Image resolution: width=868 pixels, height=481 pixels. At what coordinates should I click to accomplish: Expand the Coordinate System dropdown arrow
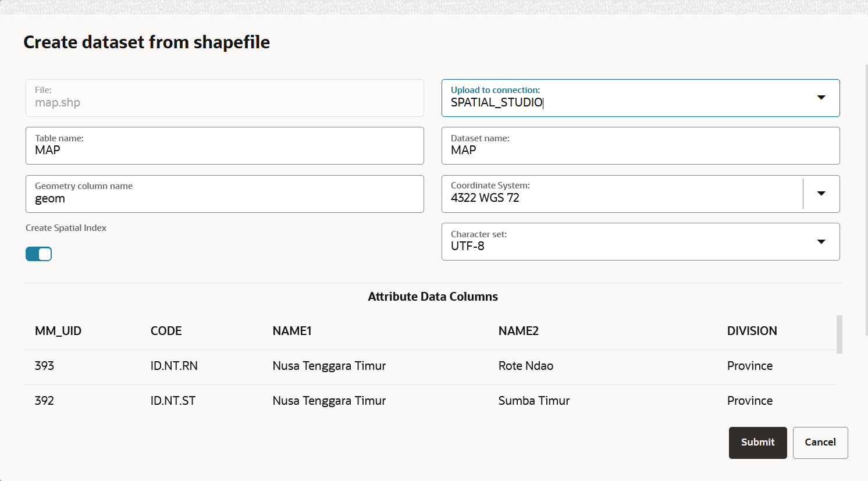[821, 194]
